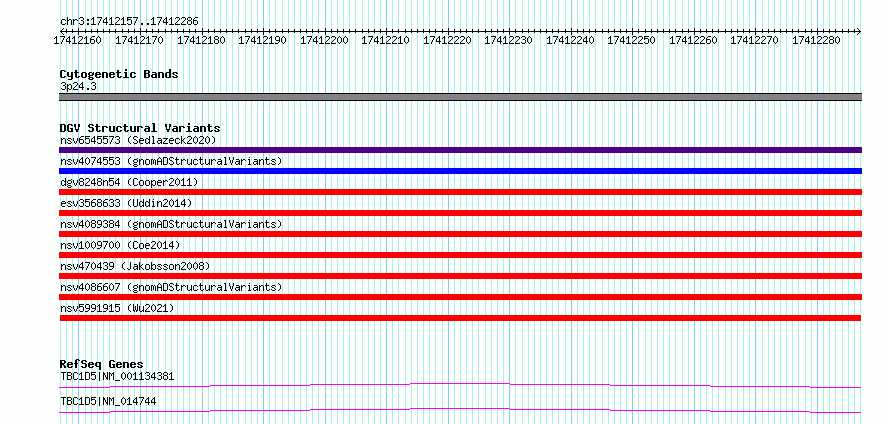This screenshot has width=890, height=424.
Task: Select the 17412220 ruler tick label
Action: [447, 40]
